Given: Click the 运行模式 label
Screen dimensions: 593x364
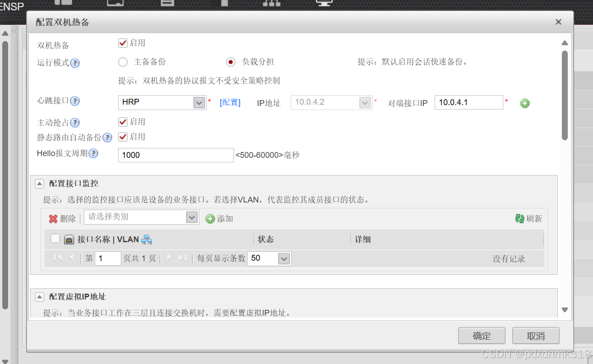Looking at the screenshot, I should (53, 63).
